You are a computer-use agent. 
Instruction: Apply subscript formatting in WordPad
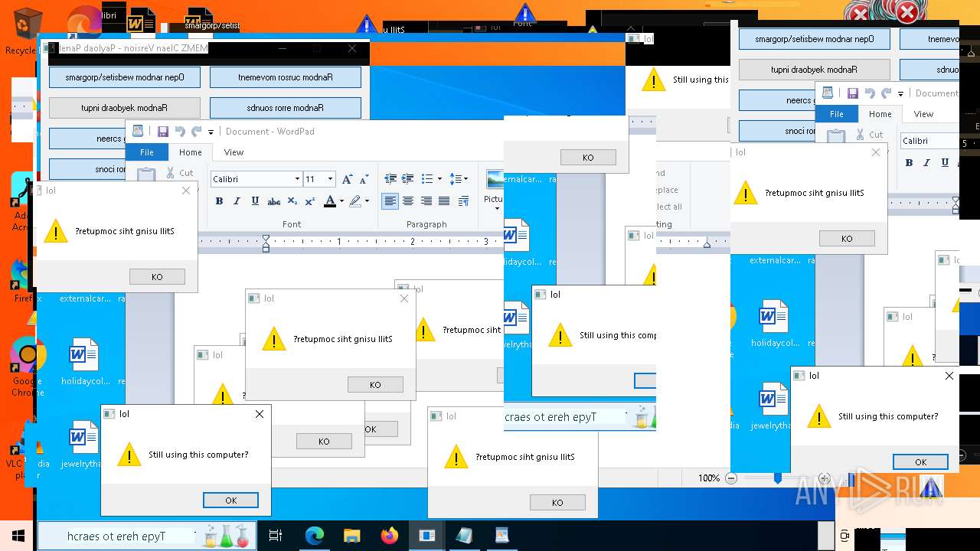(292, 201)
